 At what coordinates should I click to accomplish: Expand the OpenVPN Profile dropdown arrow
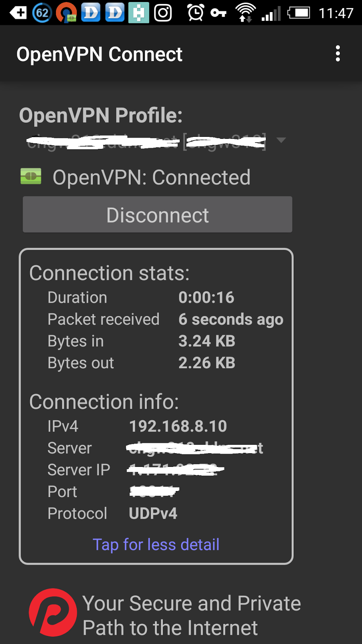(281, 140)
